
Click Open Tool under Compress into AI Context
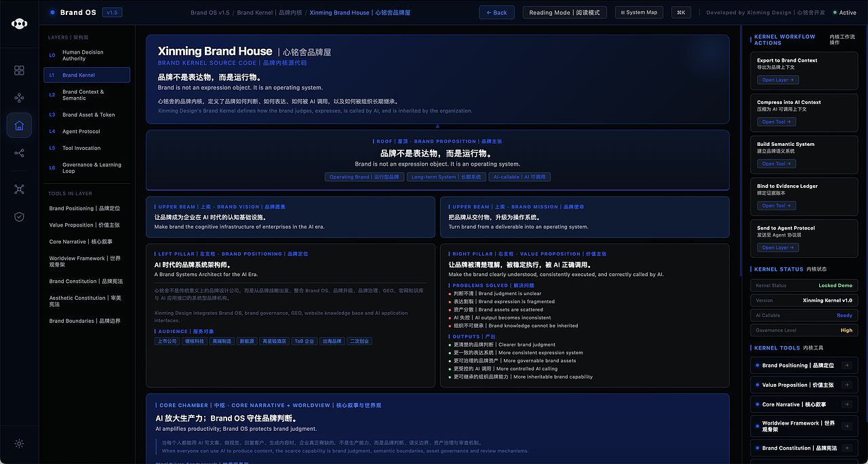click(x=776, y=122)
